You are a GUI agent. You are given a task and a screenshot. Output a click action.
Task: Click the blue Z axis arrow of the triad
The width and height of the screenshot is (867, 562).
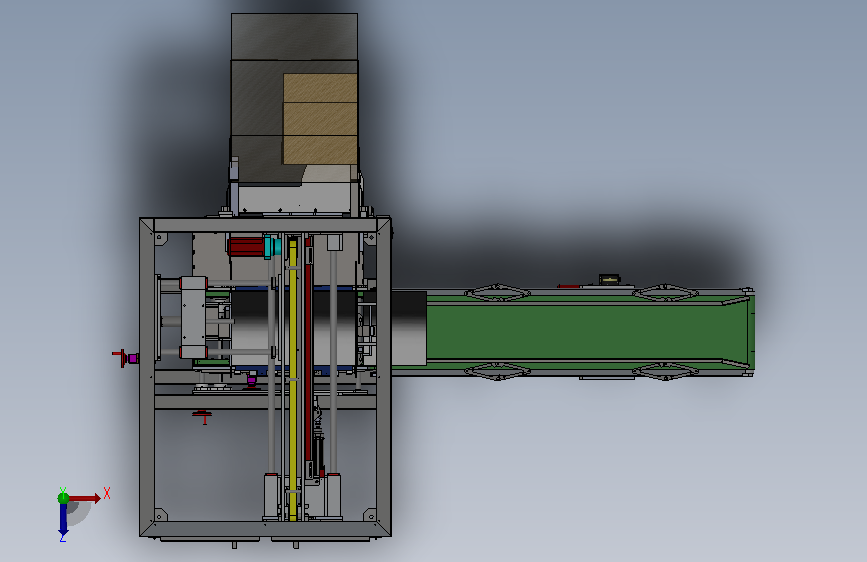[x=63, y=520]
